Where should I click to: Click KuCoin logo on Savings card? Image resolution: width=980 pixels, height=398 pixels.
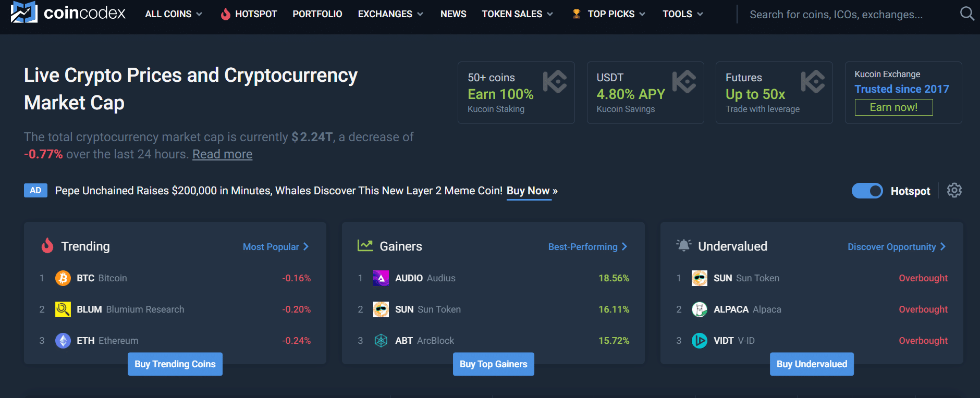point(684,82)
